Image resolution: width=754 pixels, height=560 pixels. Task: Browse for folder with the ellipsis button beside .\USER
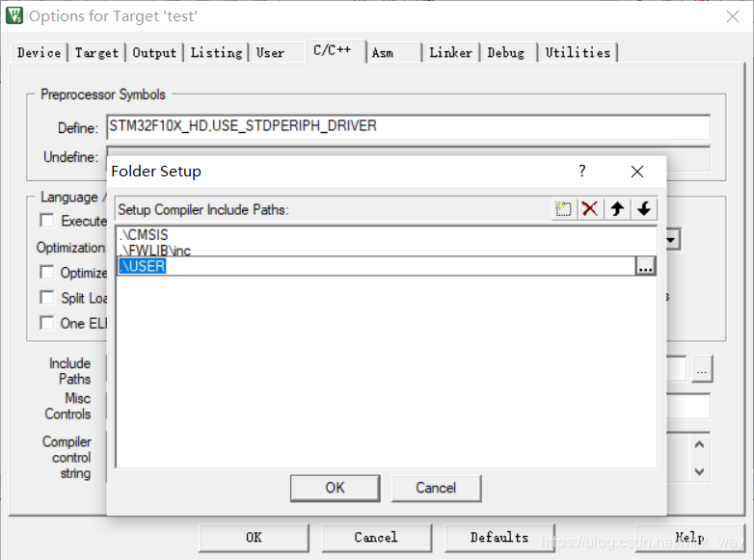click(645, 266)
